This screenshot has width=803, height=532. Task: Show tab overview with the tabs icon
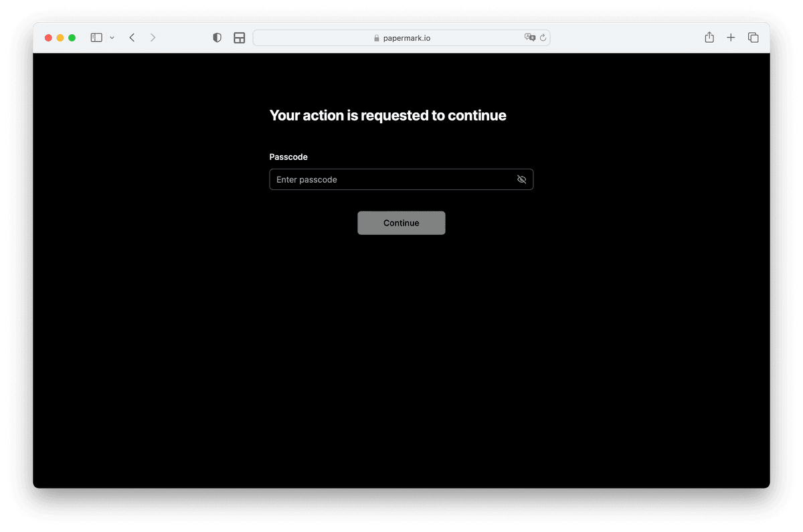coord(753,37)
